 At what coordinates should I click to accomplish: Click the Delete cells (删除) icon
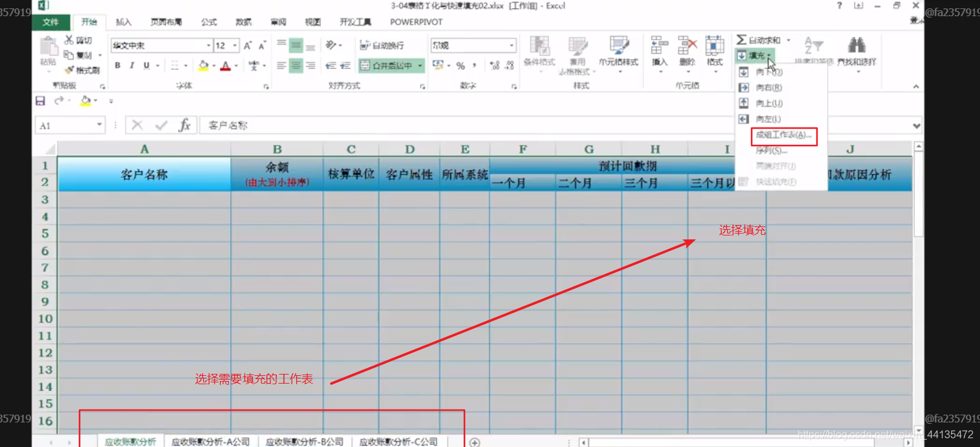click(687, 45)
